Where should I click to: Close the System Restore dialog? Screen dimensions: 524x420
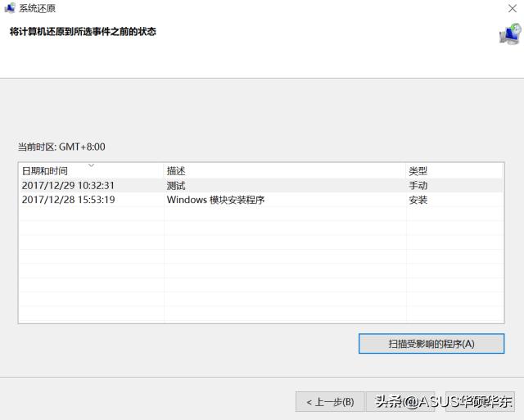tap(513, 9)
